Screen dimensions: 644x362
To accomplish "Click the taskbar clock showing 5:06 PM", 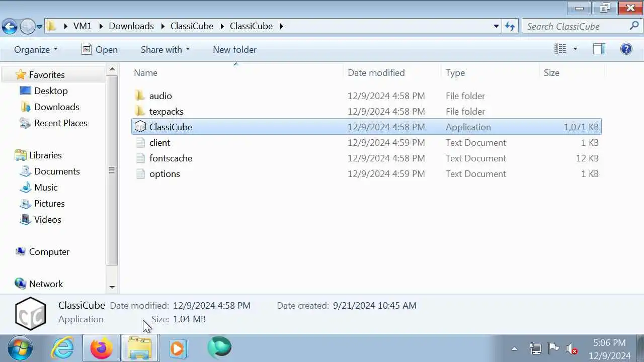I will tap(609, 349).
